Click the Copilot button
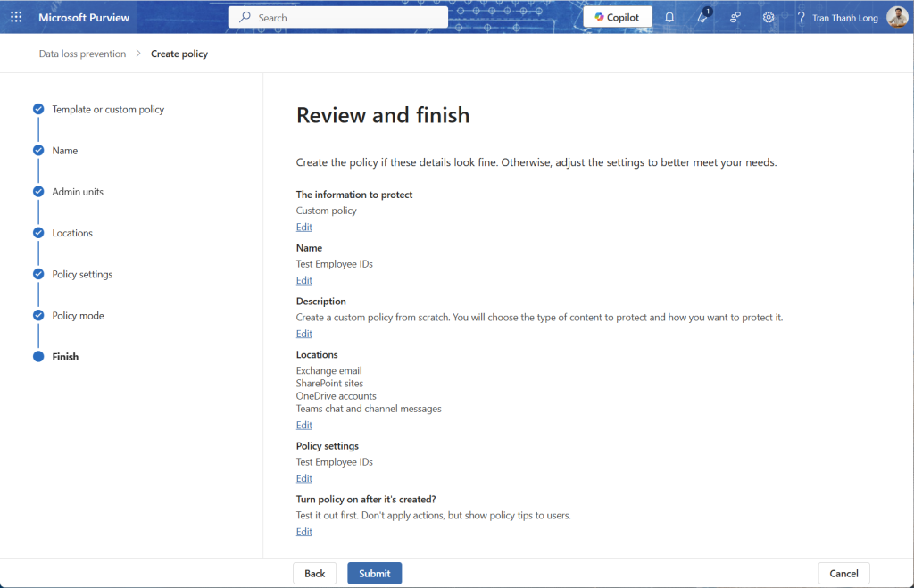This screenshot has height=588, width=914. pyautogui.click(x=617, y=17)
